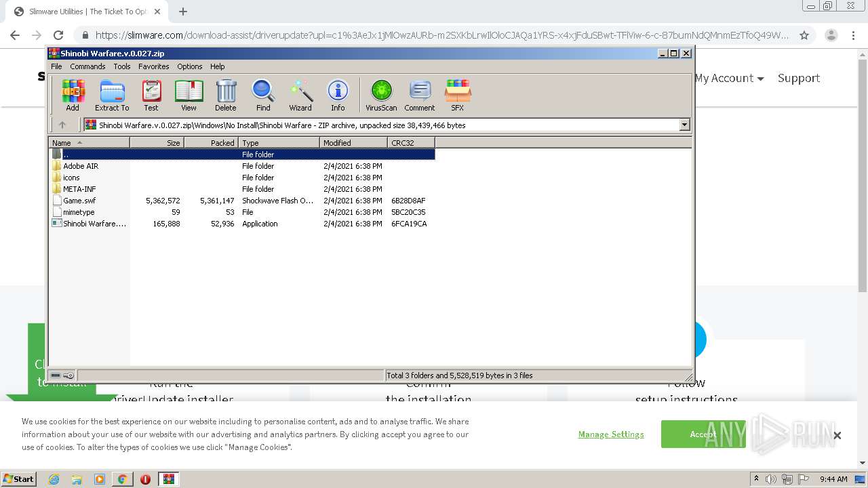Bookmark the page with the star icon

click(x=804, y=35)
